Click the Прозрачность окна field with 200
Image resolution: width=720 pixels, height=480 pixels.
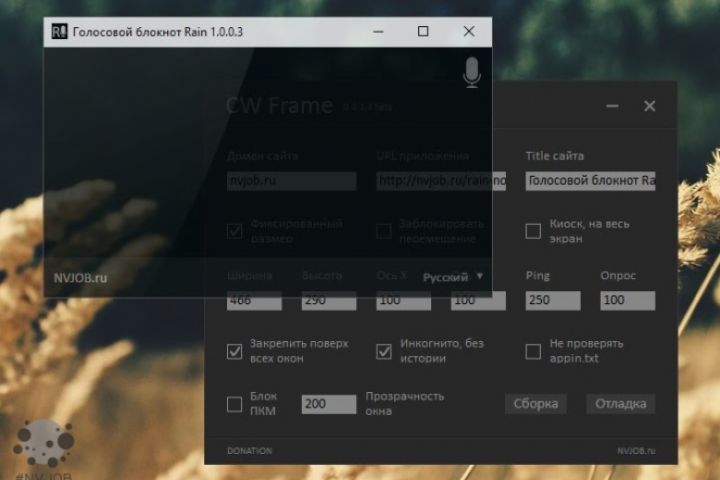click(x=329, y=404)
